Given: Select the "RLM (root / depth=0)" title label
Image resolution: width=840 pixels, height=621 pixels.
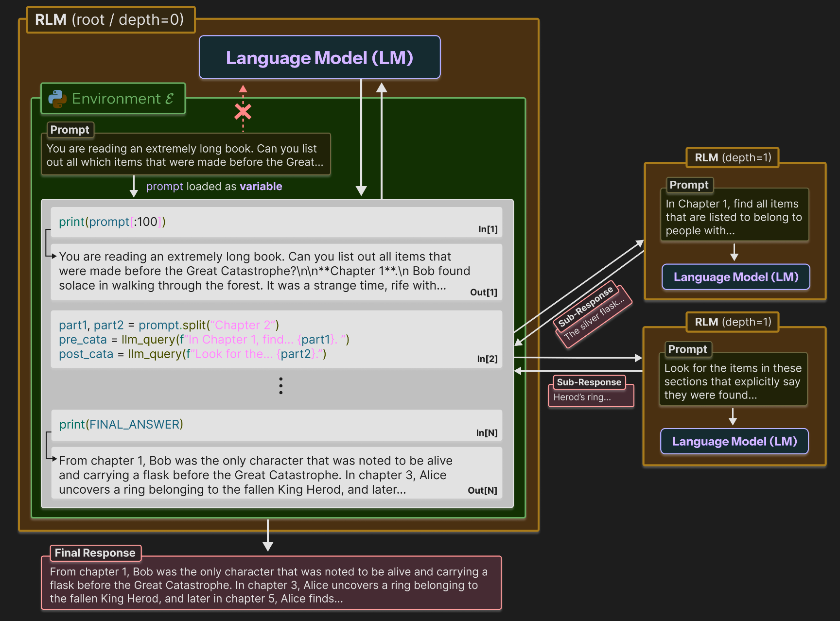Looking at the screenshot, I should tap(110, 20).
